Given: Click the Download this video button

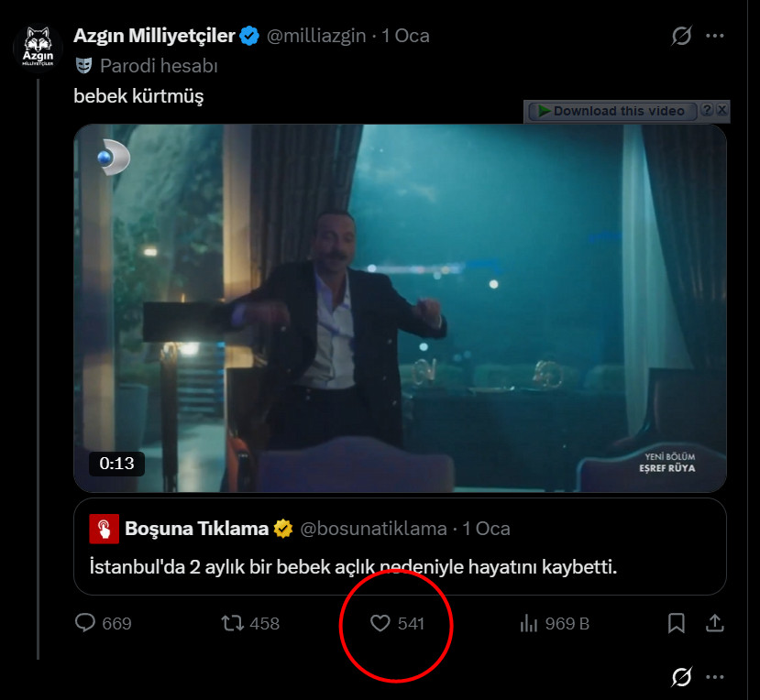Looking at the screenshot, I should (611, 111).
